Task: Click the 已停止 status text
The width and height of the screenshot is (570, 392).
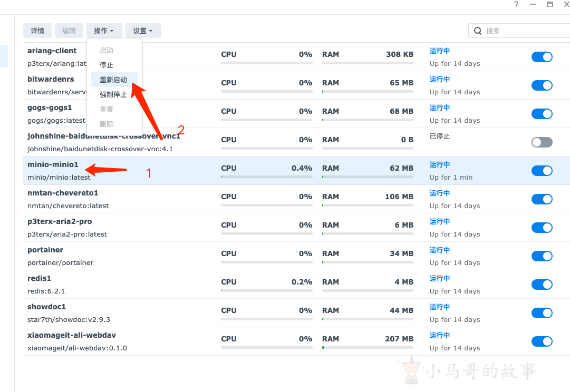Action: tap(440, 136)
